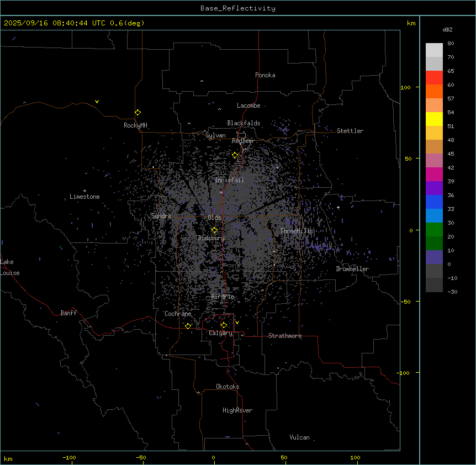Click the Calgary city label
Viewport: 476px width, 465px height.
[221, 333]
